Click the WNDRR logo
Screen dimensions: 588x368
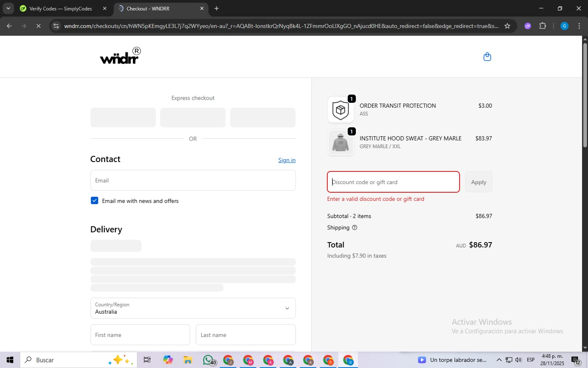coord(120,56)
